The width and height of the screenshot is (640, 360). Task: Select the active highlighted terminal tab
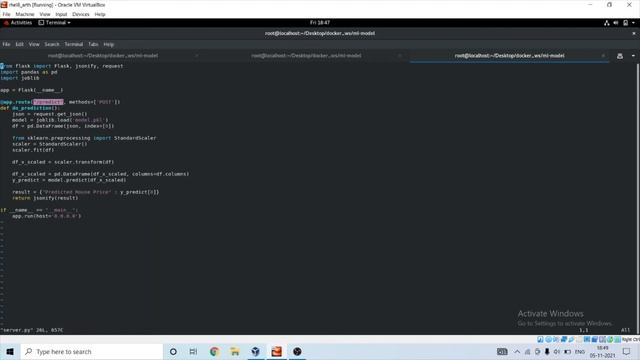tap(509, 56)
